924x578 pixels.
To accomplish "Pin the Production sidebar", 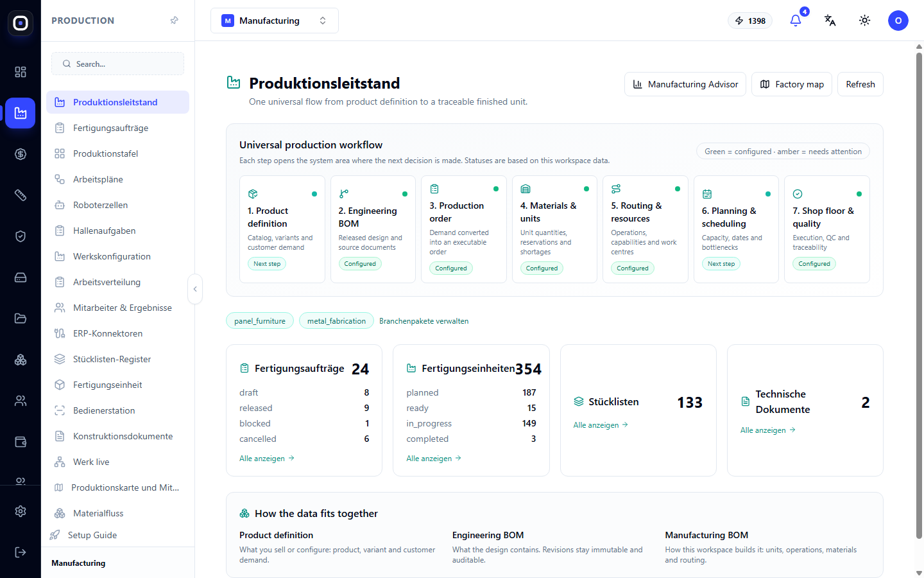I will pos(174,21).
